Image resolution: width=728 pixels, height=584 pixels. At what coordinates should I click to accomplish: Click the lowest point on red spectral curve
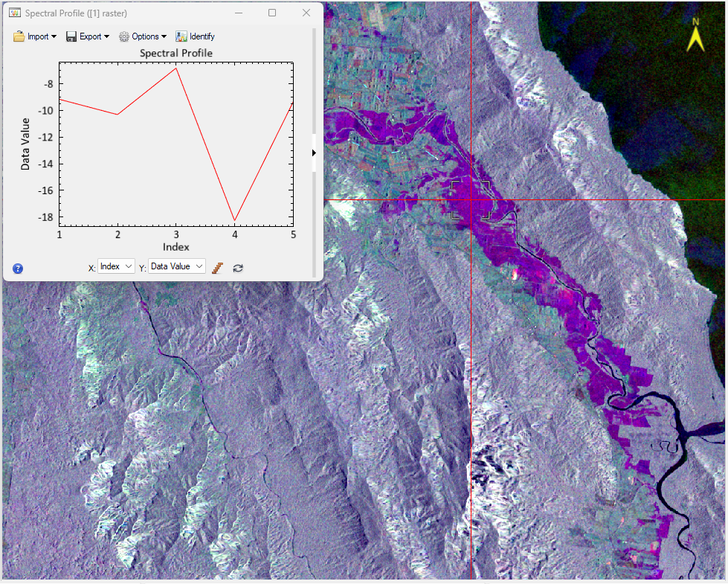point(235,221)
